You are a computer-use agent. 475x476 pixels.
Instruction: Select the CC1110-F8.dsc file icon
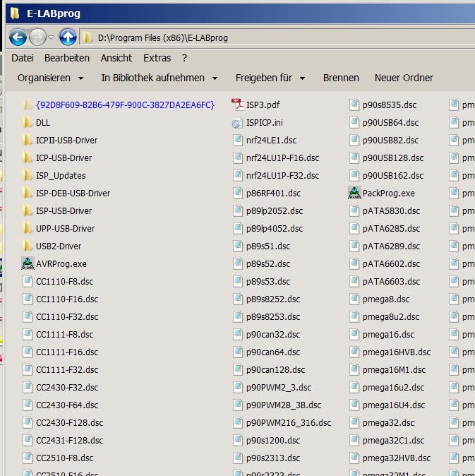(28, 281)
